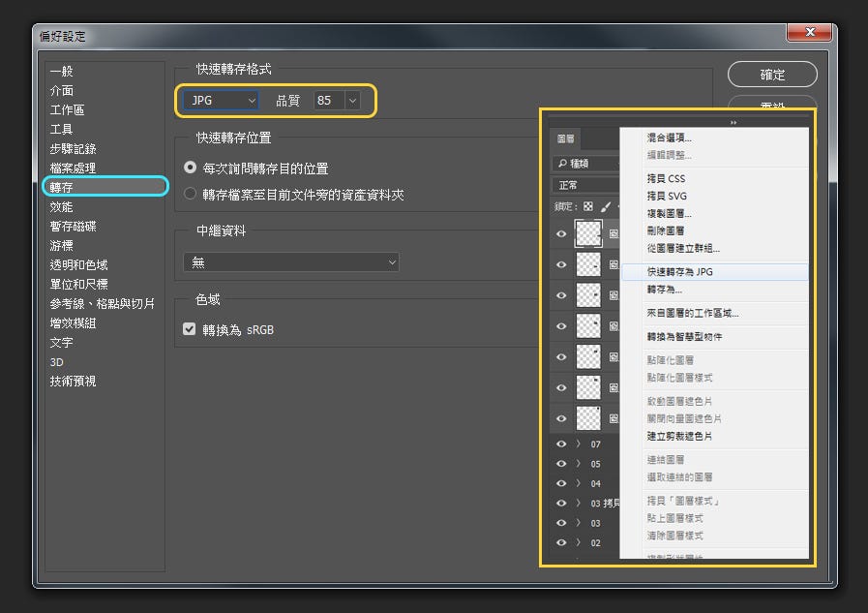Hide group 04 using its eye icon

(561, 483)
